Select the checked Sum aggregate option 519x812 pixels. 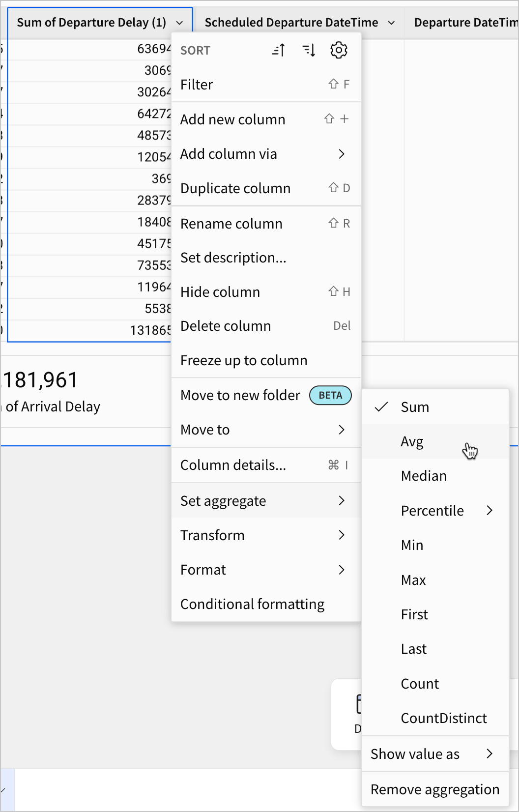[415, 407]
